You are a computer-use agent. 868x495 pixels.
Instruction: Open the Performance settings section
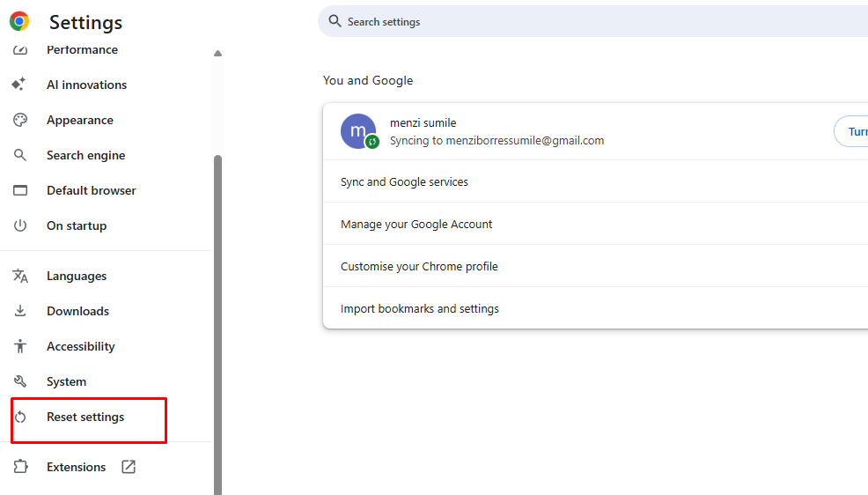(x=82, y=50)
